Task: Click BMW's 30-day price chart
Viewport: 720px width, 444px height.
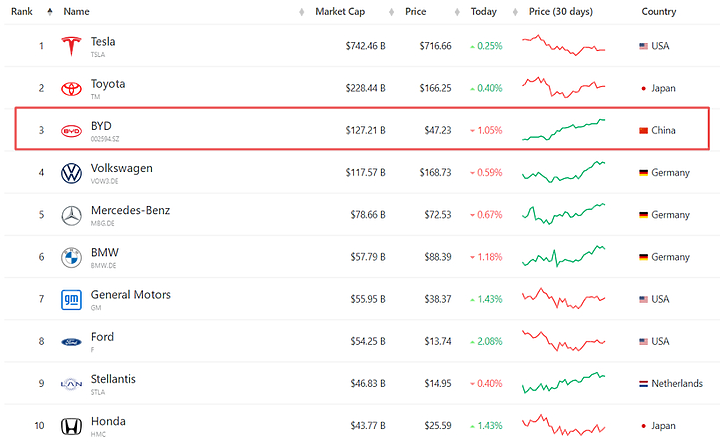Action: click(x=563, y=256)
